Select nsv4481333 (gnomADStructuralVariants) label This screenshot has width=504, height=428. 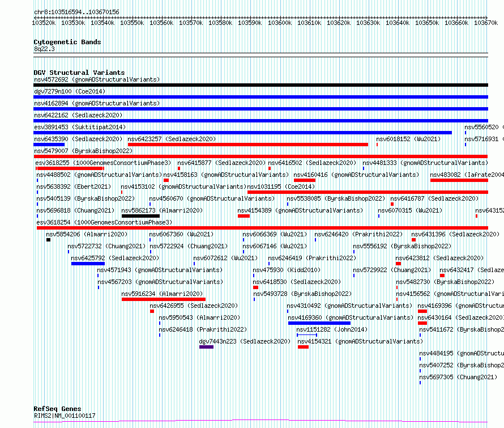pos(425,163)
